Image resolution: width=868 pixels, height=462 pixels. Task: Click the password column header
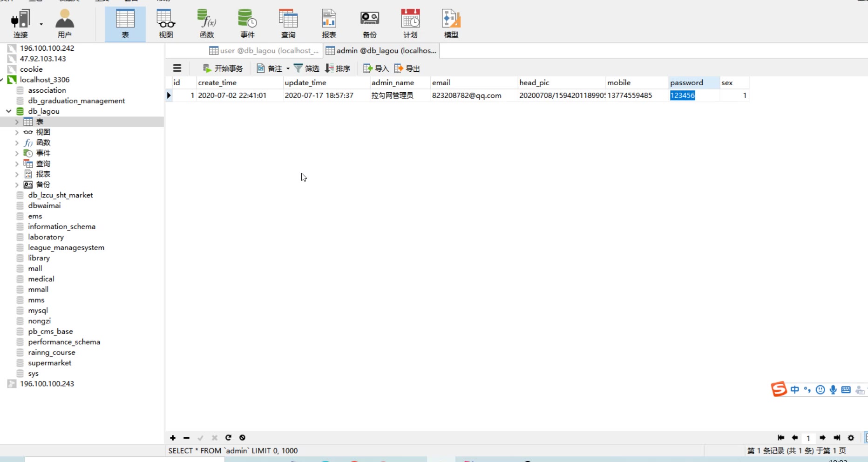(x=694, y=82)
